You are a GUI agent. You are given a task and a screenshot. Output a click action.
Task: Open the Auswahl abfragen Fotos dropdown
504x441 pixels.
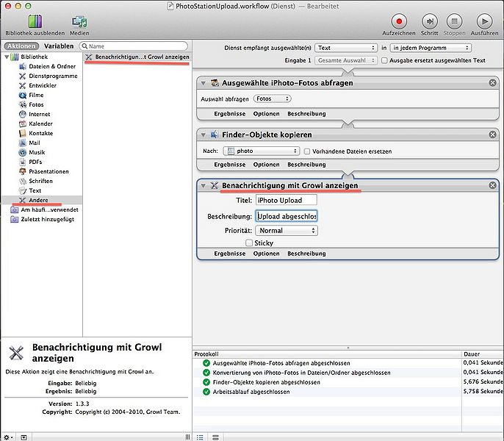click(272, 98)
